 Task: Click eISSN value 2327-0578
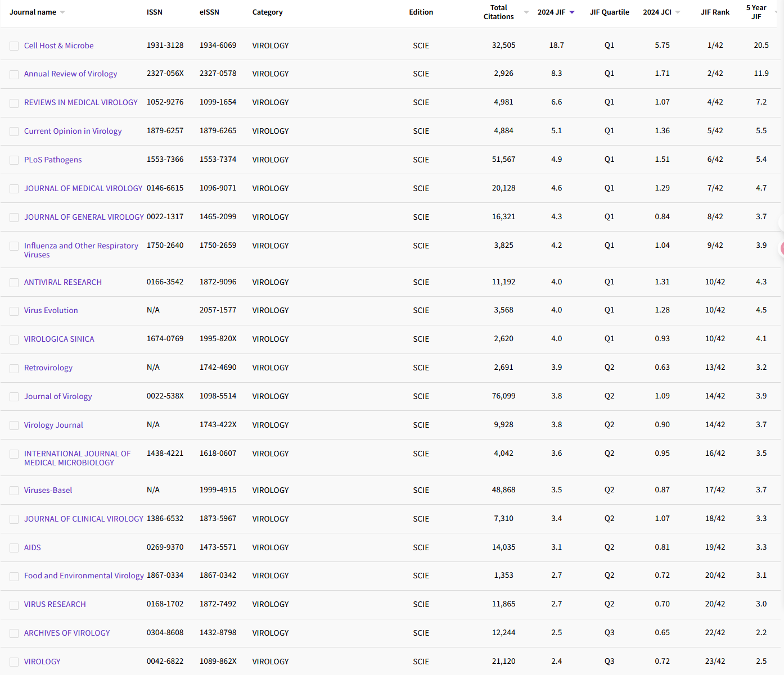pyautogui.click(x=218, y=73)
